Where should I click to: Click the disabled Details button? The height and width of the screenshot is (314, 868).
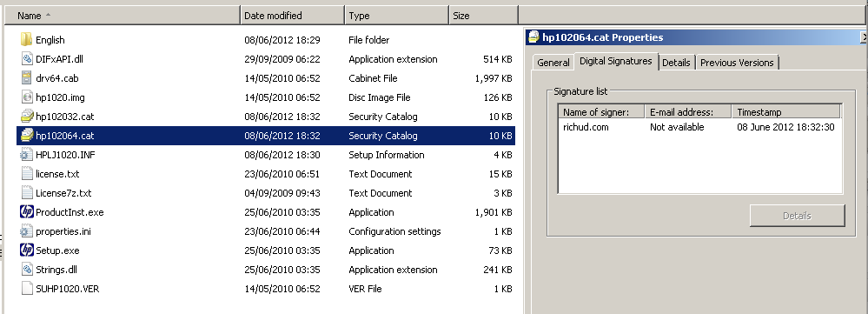pyautogui.click(x=797, y=216)
